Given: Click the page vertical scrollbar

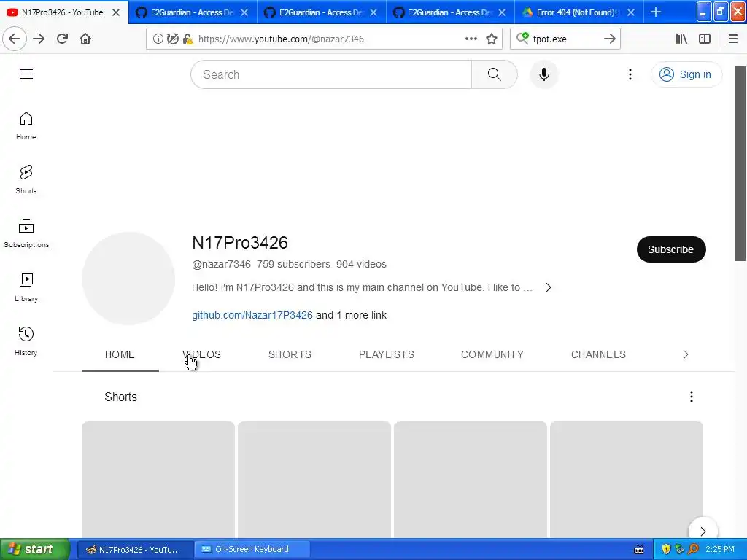Looking at the screenshot, I should [740, 163].
